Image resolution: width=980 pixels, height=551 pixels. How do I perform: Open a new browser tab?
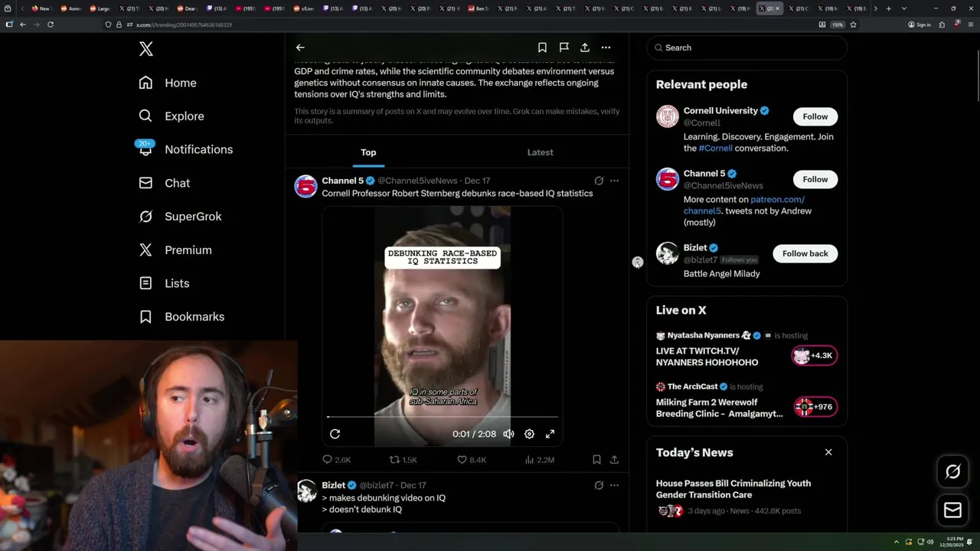888,8
